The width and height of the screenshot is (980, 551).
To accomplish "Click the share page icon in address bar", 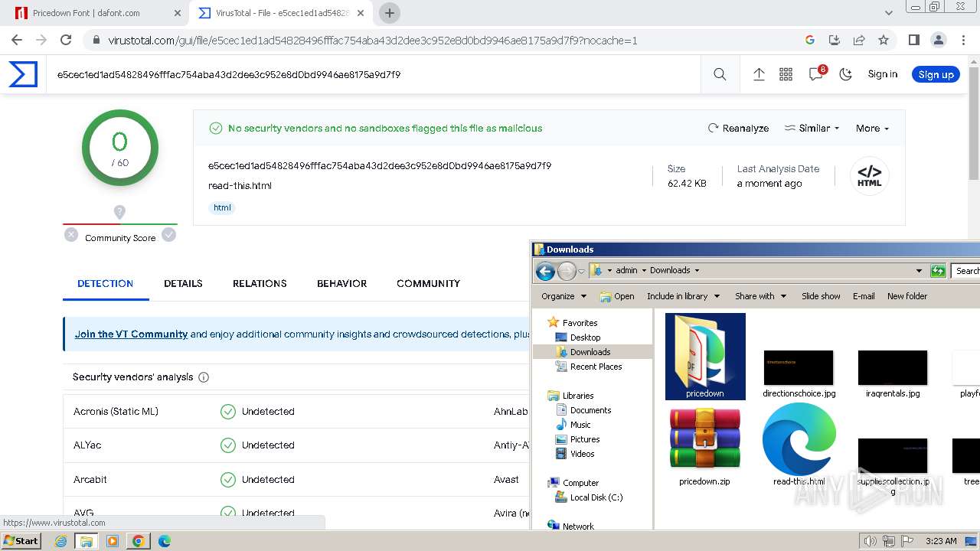I will click(x=859, y=40).
